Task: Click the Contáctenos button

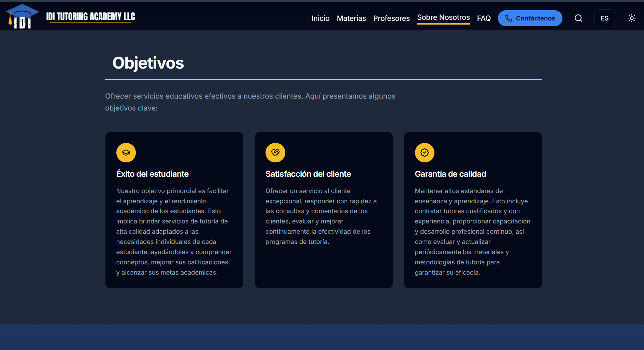Action: pos(530,18)
